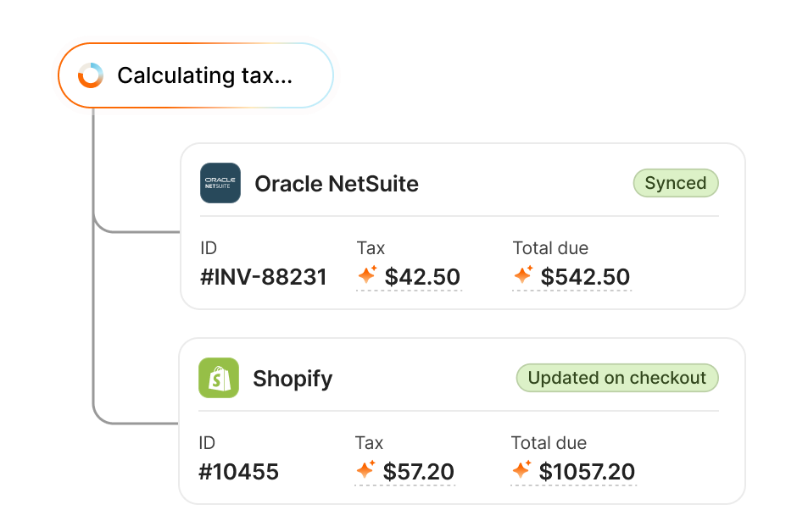This screenshot has width=797, height=532.
Task: Open invoice ID #INV-88231
Action: pos(263,277)
